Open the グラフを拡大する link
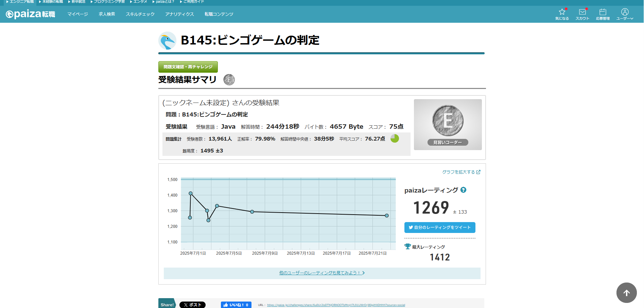 [x=461, y=172]
